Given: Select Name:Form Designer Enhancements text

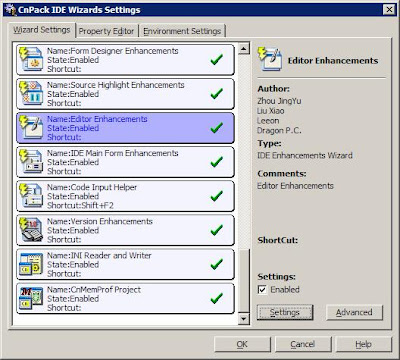Looking at the screenshot, I should [113, 51].
